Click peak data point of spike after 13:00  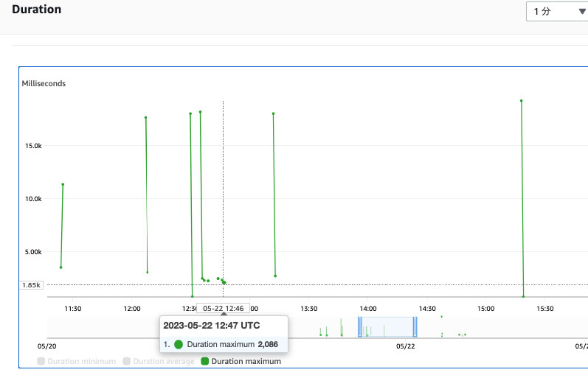pyautogui.click(x=273, y=113)
